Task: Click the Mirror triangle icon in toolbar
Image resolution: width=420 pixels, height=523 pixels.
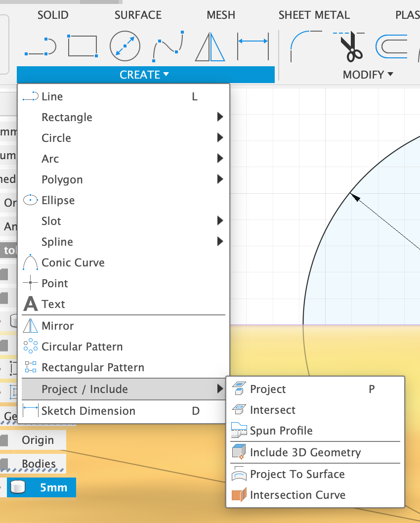Action: coord(210,46)
